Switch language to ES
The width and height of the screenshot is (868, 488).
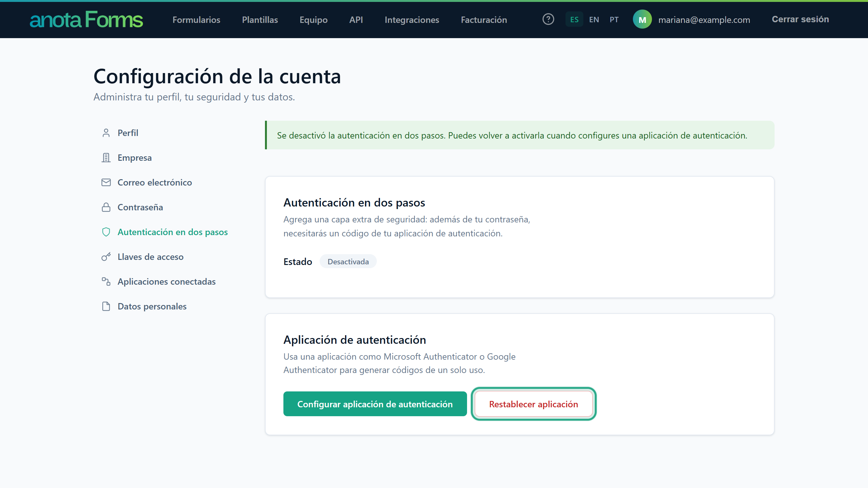[x=574, y=20]
